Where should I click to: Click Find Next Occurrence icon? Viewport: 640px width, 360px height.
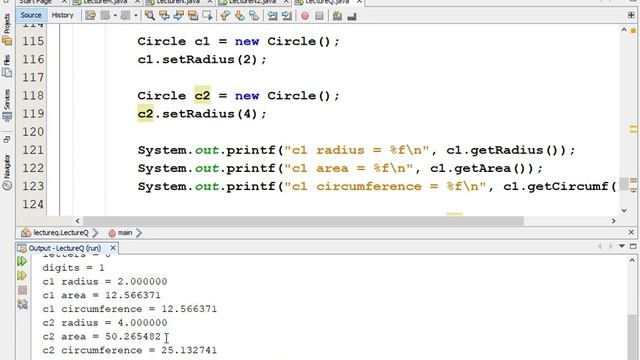179,16
